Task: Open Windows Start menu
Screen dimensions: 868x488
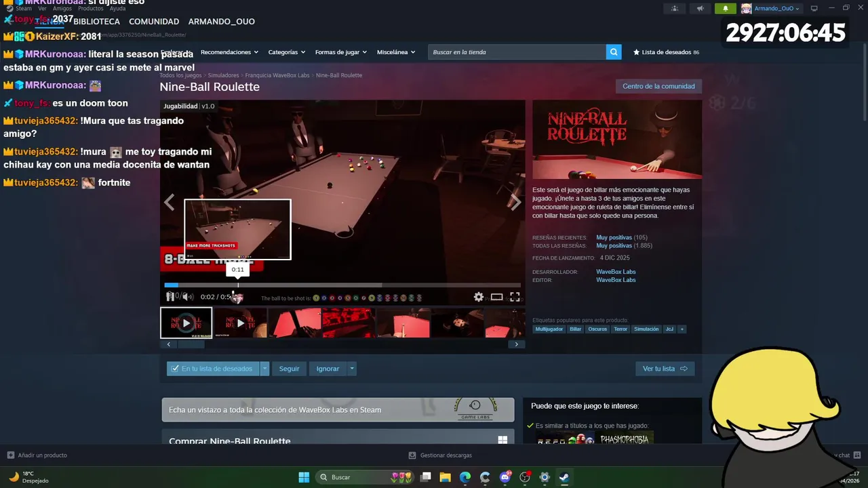Action: point(304,477)
